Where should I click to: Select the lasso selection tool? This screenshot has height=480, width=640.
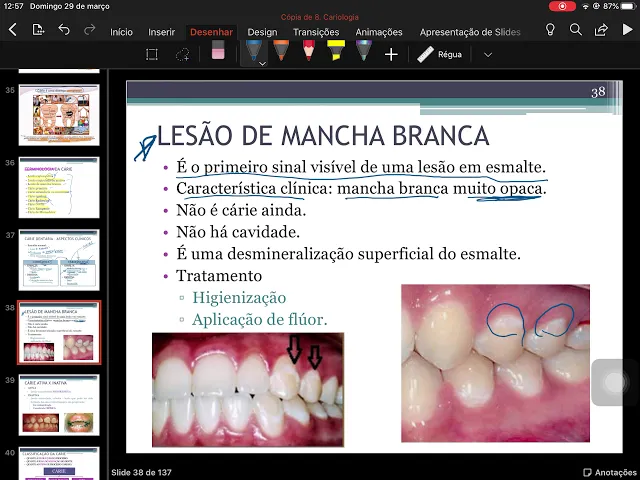(x=182, y=54)
